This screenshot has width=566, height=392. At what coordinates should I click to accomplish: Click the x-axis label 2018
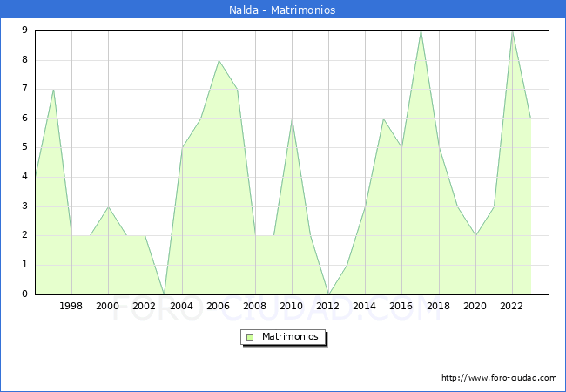438,306
